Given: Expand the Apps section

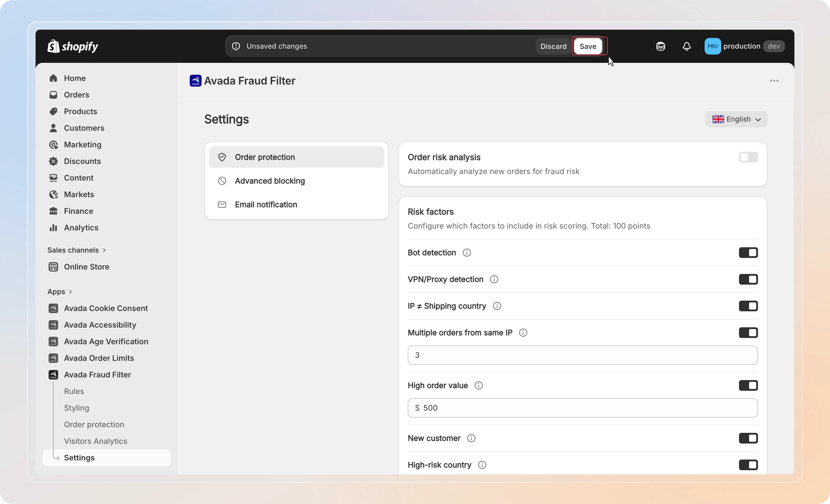Looking at the screenshot, I should tap(60, 292).
